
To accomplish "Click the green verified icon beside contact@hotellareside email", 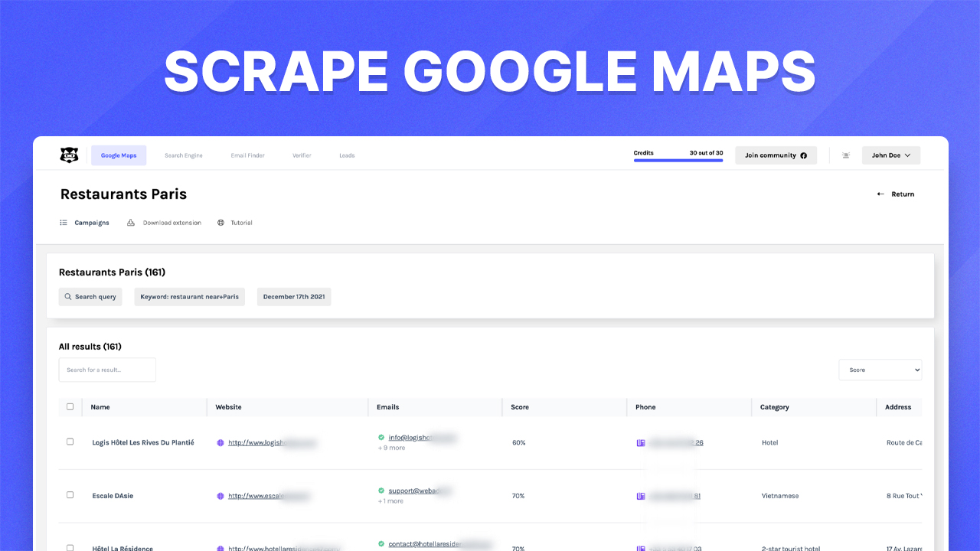I will 381,543.
